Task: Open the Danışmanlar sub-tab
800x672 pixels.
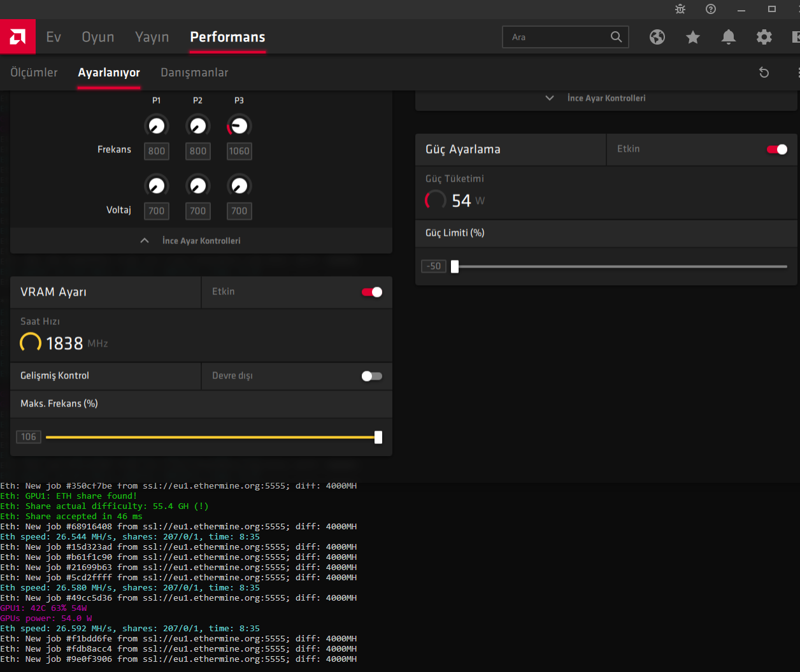Action: pyautogui.click(x=194, y=73)
